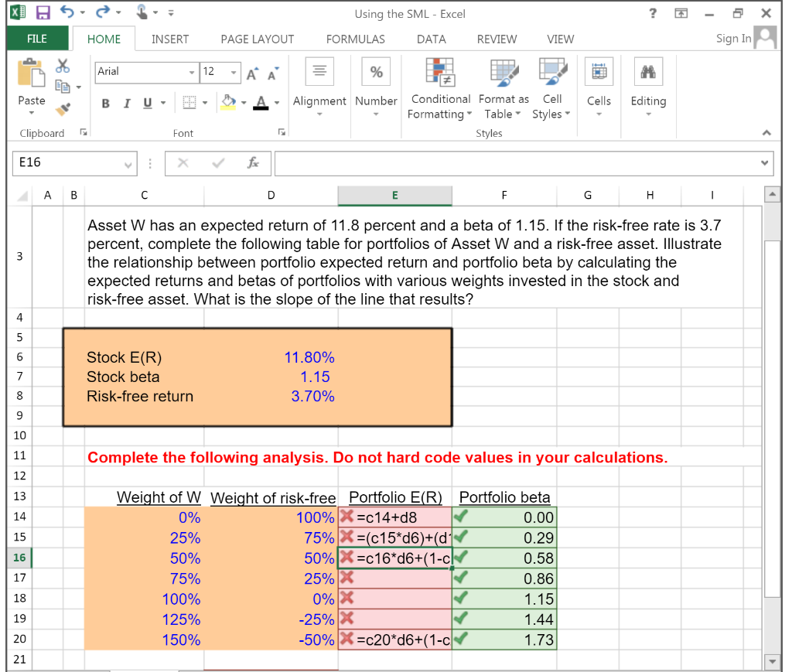Open Conditional Formatting options

440,87
